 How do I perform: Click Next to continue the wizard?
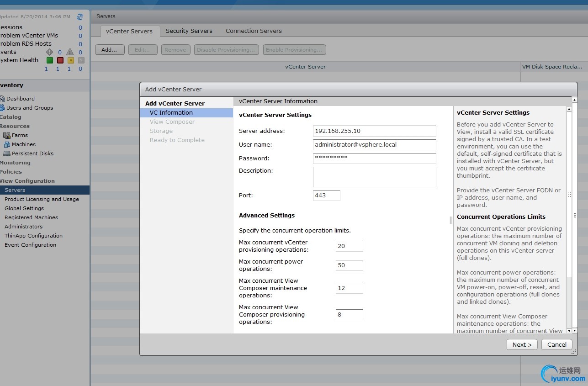[522, 344]
